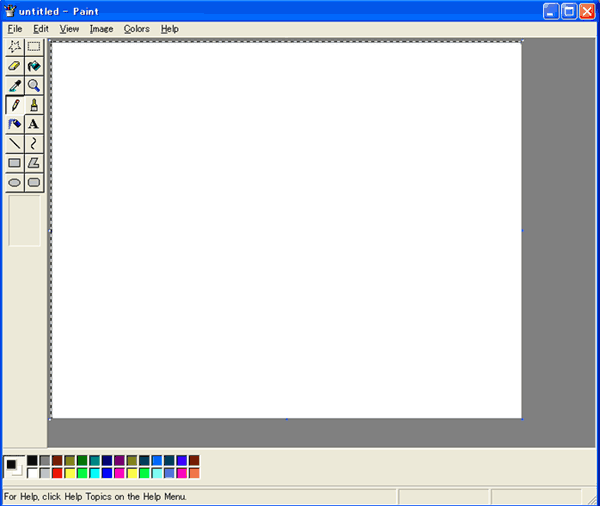Activate the Airbrush spray can tool

coord(15,124)
